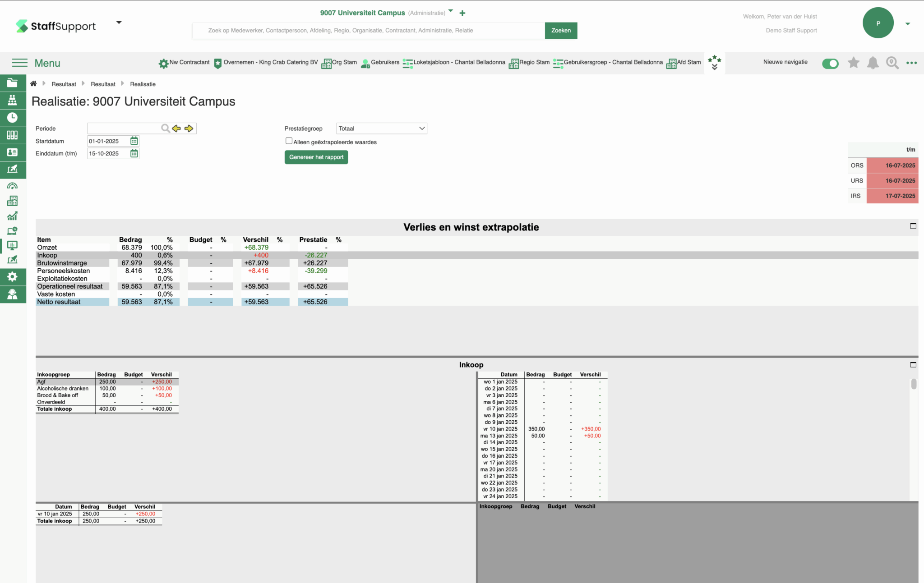Viewport: 924px width, 583px height.
Task: Click the Zoeken search button
Action: coord(560,31)
